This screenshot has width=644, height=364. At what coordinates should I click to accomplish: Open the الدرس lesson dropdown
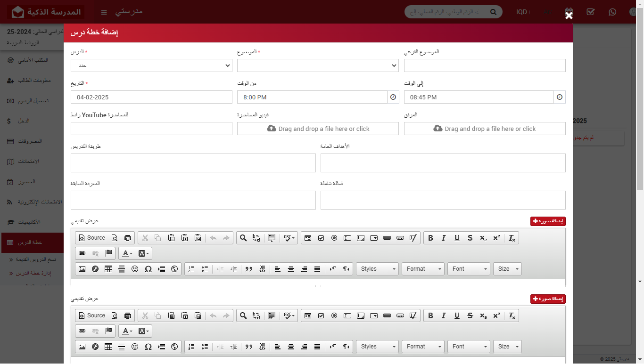[151, 65]
